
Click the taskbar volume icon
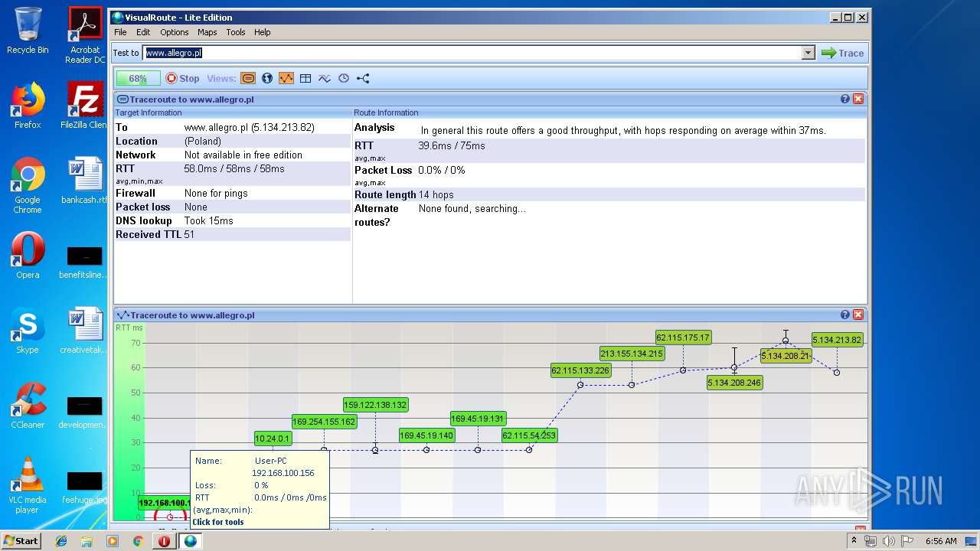pyautogui.click(x=888, y=541)
